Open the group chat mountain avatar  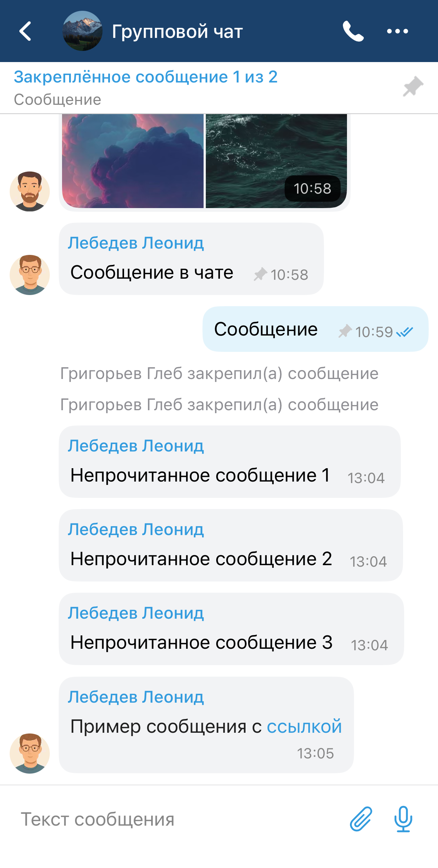coord(82,31)
